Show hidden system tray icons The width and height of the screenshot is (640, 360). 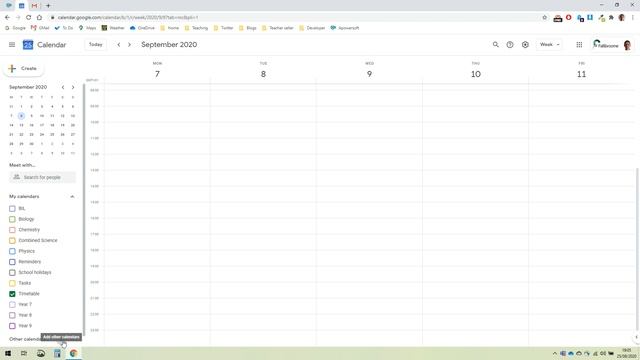pyautogui.click(x=554, y=353)
